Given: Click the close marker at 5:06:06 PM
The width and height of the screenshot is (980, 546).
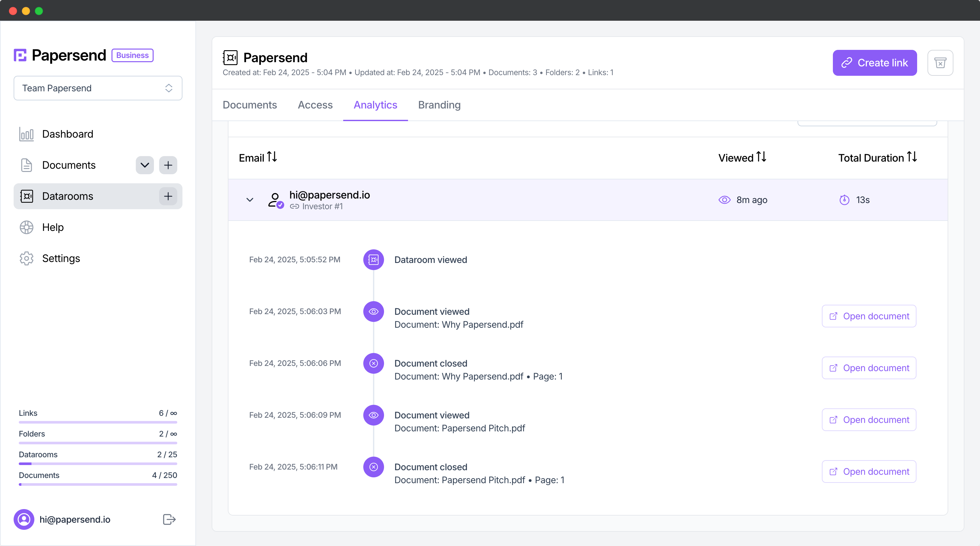Looking at the screenshot, I should pyautogui.click(x=374, y=363).
